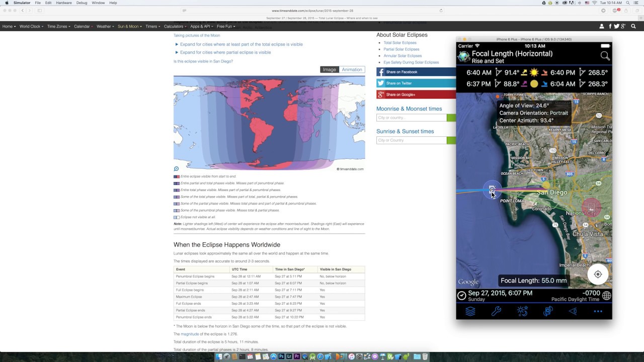Open the World Clock dropdown menu

coord(31,26)
